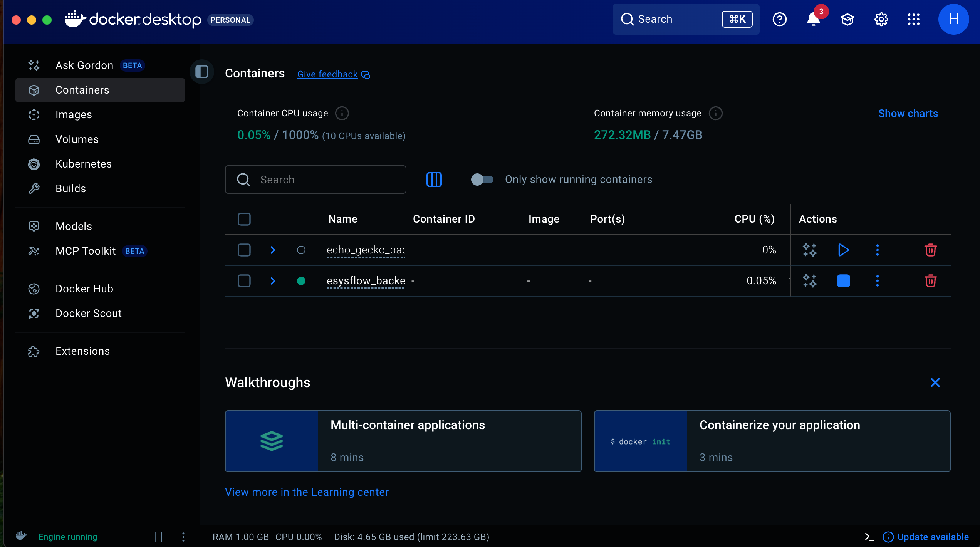This screenshot has height=547, width=980.
Task: Open MCP Toolkit in the sidebar
Action: tap(100, 251)
